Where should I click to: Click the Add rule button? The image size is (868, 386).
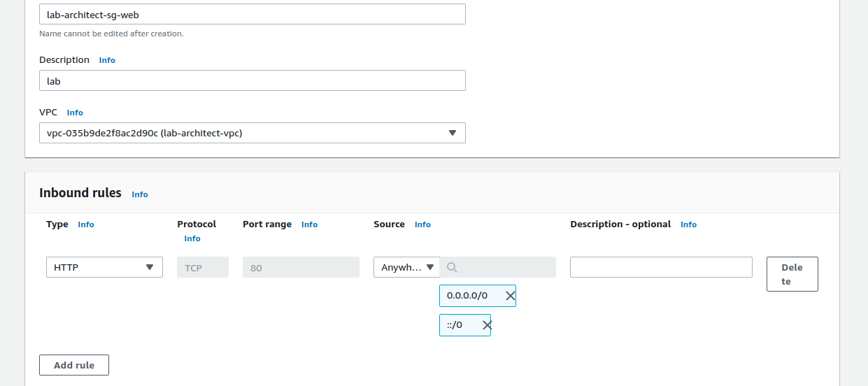pos(73,365)
